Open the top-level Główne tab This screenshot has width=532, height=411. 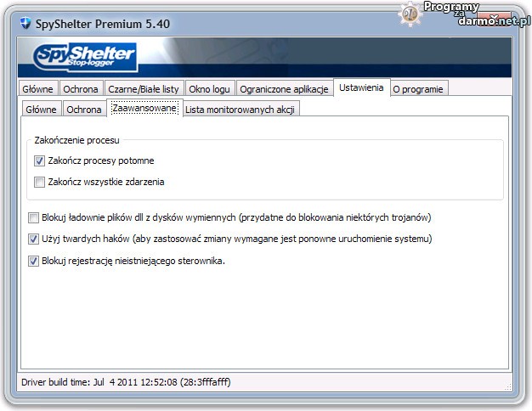click(38, 88)
